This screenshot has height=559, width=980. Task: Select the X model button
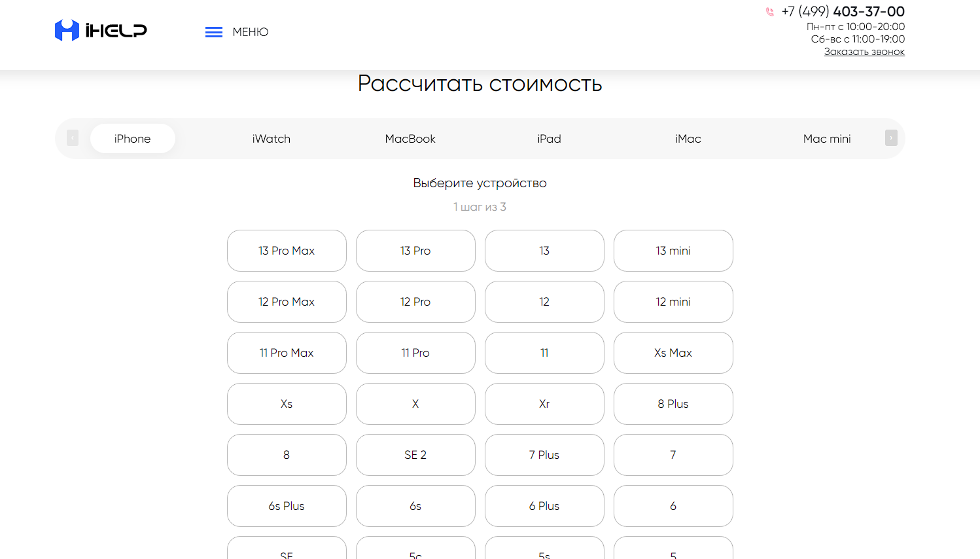click(415, 404)
